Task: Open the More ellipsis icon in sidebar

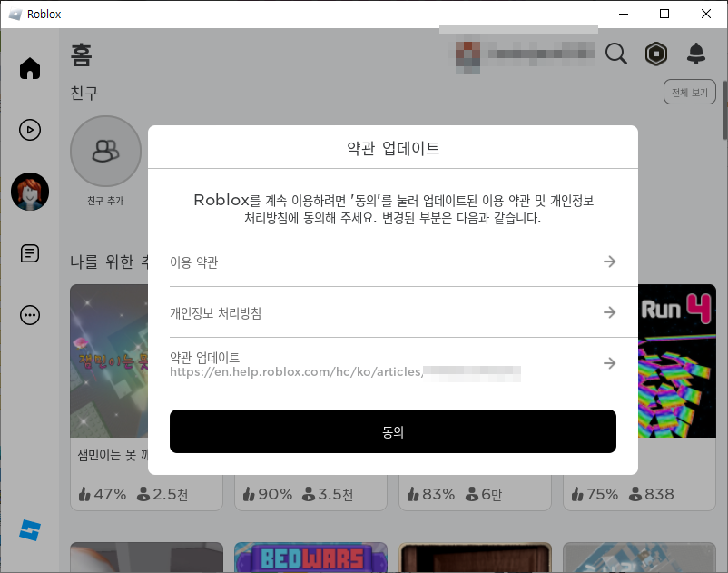Action: click(30, 315)
